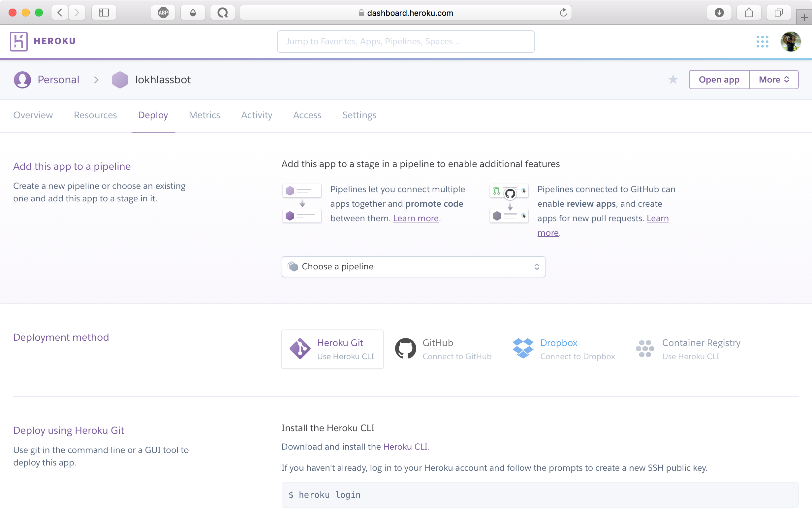Click the Container Registry icon

click(x=645, y=349)
